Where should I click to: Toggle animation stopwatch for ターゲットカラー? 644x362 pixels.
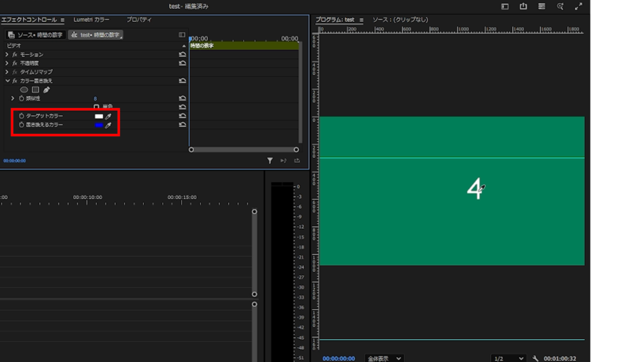pyautogui.click(x=21, y=116)
